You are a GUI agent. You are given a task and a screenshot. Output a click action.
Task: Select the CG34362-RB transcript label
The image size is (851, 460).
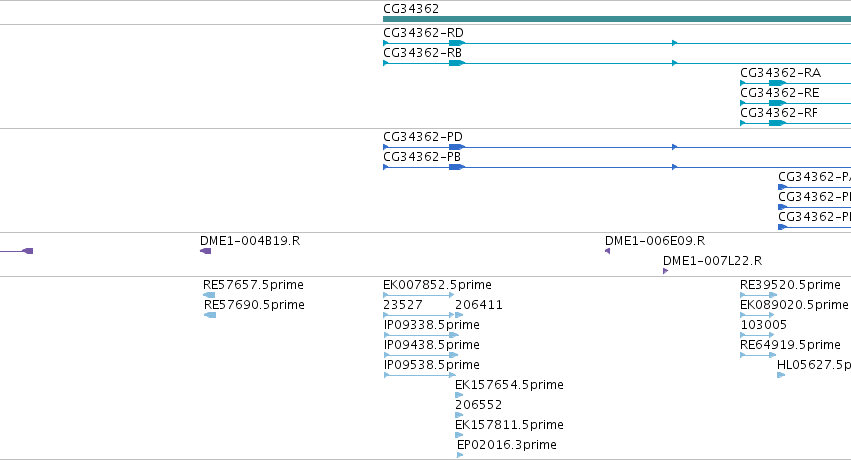tap(422, 53)
